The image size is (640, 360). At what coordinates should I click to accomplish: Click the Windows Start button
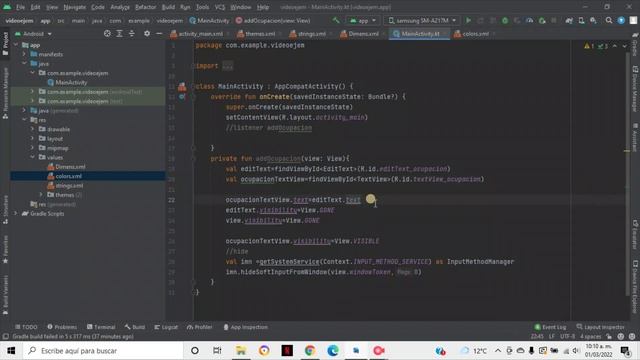[11, 351]
